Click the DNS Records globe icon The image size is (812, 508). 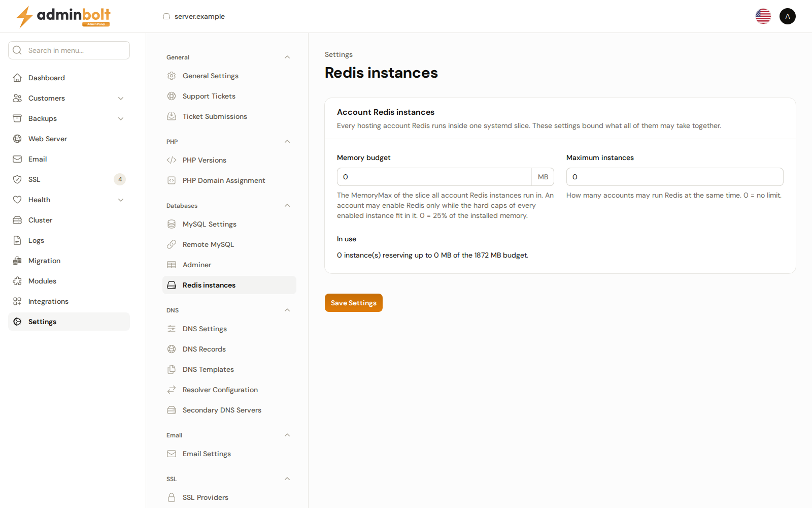(172, 349)
